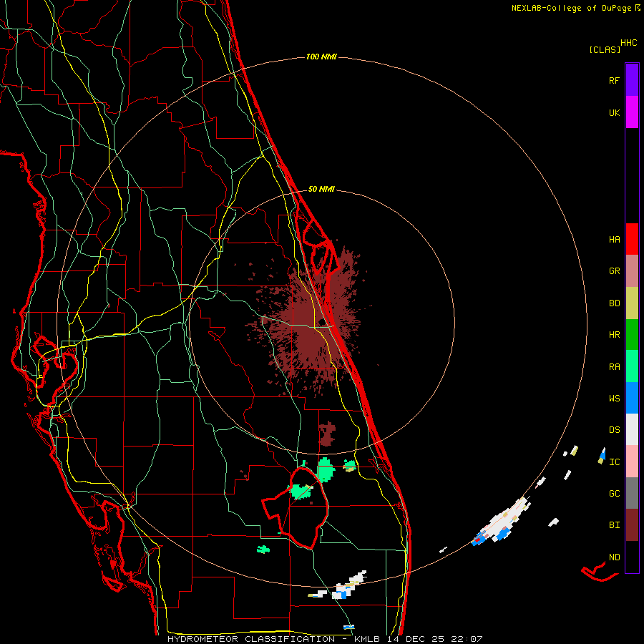Click the RA bright green legend swatch

(632, 366)
